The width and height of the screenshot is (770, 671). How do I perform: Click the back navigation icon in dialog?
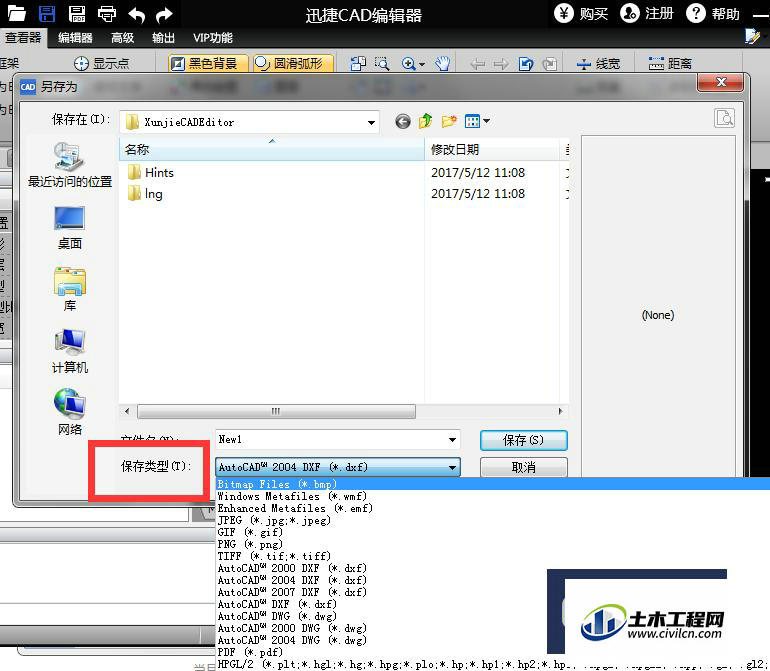(x=403, y=121)
